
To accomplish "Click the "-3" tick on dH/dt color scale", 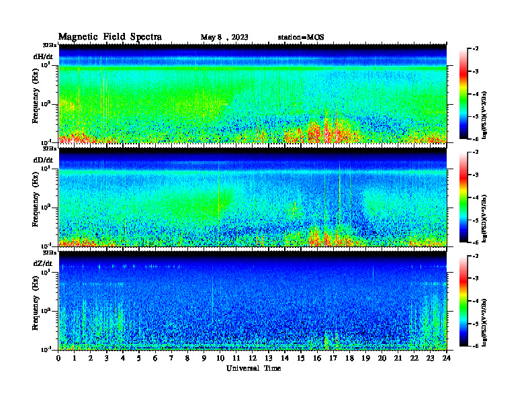I will pos(475,71).
